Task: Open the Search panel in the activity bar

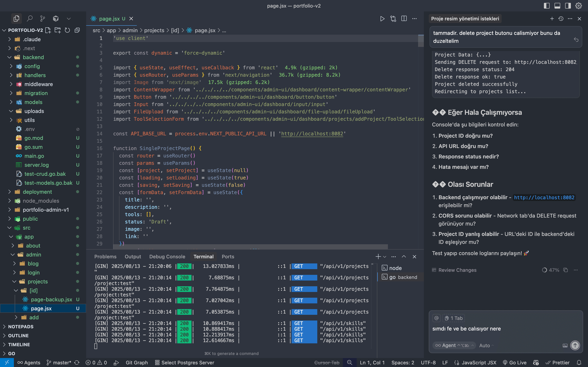Action: tap(30, 18)
